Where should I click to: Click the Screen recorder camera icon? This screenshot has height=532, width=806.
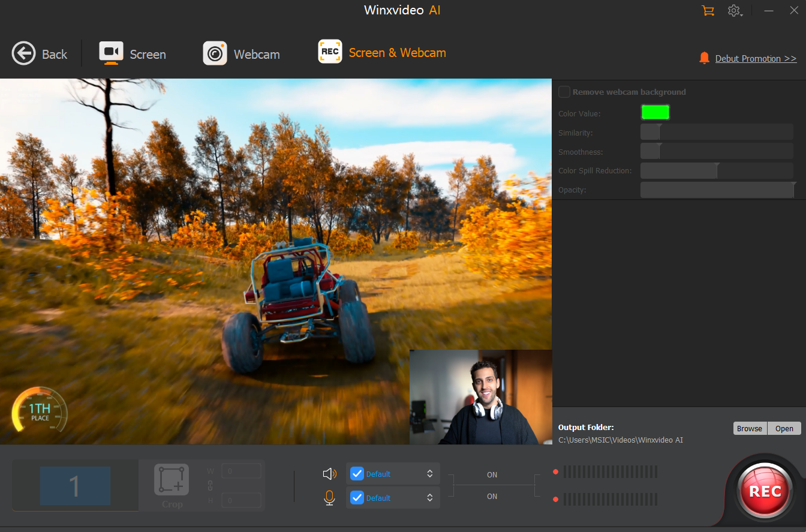pos(111,53)
